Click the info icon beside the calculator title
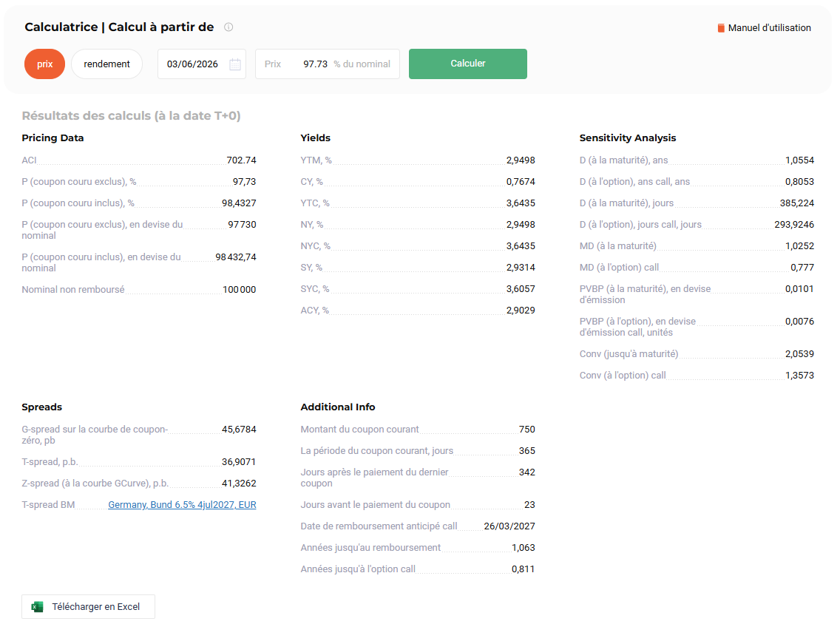This screenshot has height=624, width=840. 228,27
